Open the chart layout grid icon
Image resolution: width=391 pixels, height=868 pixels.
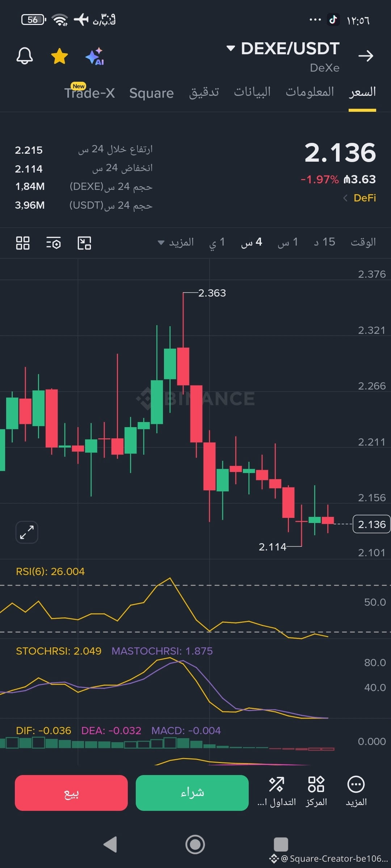pos(23,243)
